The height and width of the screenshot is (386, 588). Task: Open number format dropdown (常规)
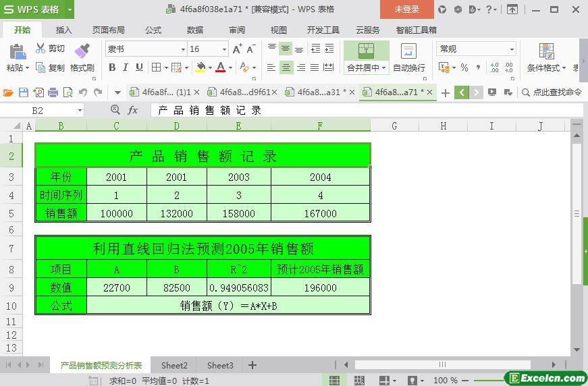pyautogui.click(x=512, y=49)
